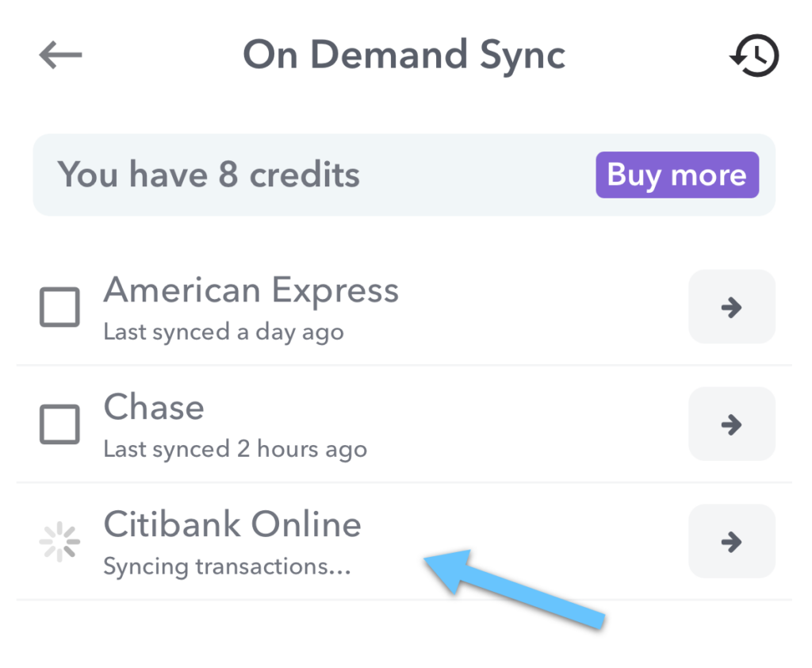Tap the circular restore arrow in the clock icon
The image size is (812, 668).
(753, 56)
